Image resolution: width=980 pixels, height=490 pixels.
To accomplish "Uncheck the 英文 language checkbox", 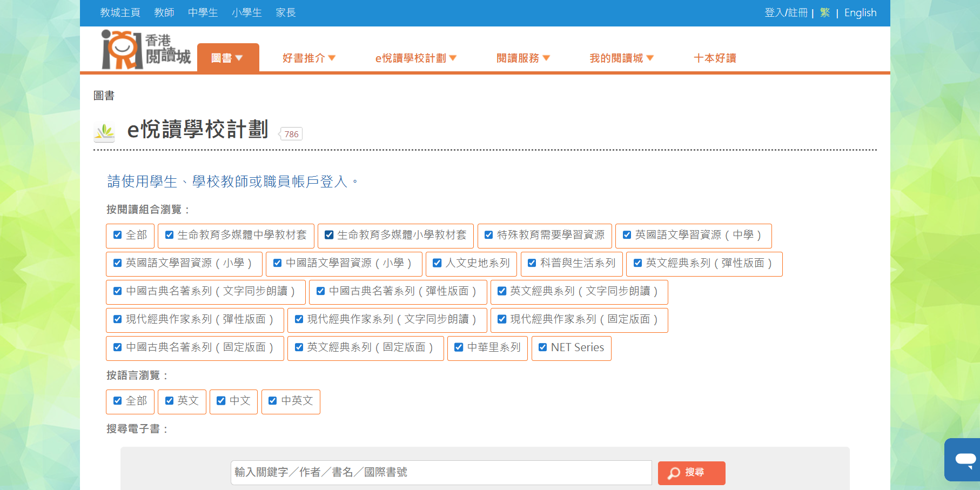I will [170, 401].
